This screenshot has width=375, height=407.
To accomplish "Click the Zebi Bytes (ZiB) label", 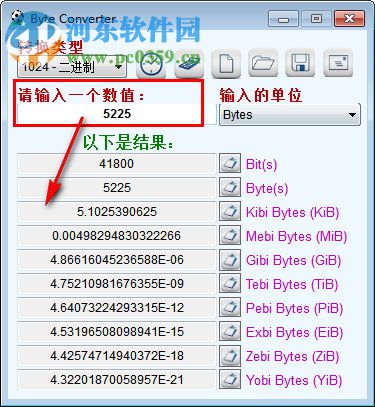I will pos(292,357).
